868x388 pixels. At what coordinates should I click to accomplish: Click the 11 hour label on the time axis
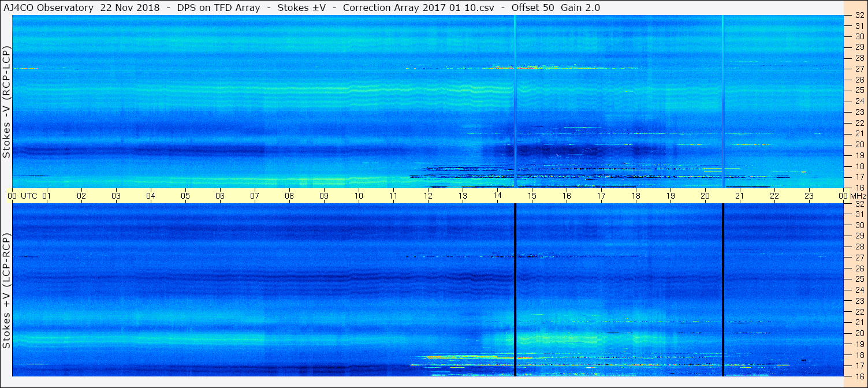pyautogui.click(x=393, y=196)
